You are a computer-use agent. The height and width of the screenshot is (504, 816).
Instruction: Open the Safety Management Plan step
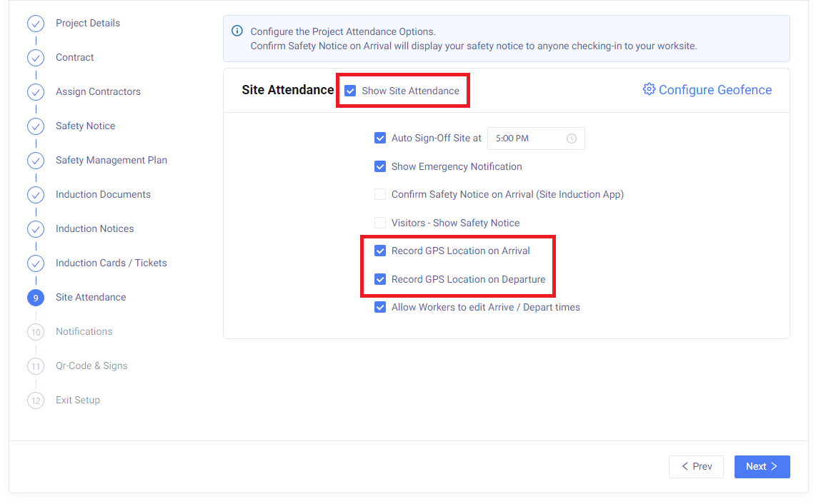pos(111,160)
